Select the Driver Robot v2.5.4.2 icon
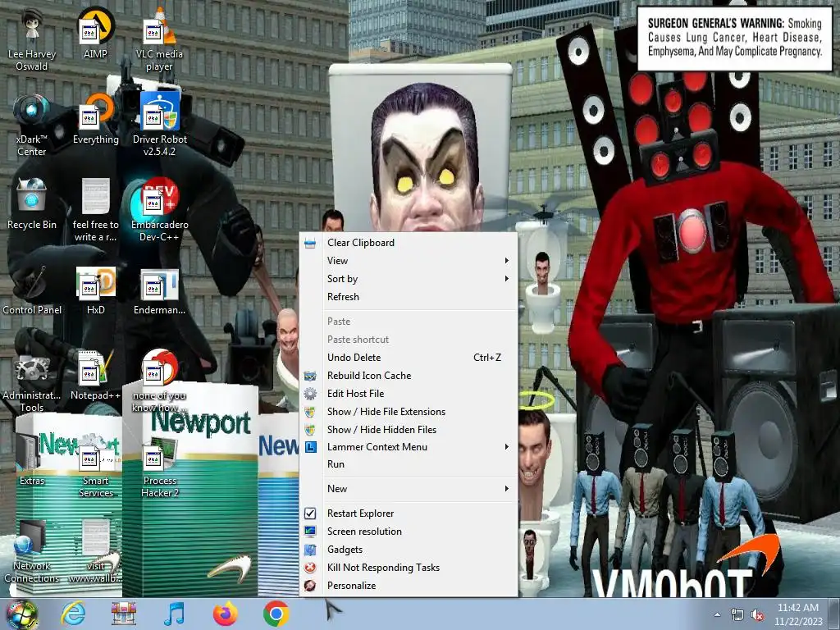Image resolution: width=840 pixels, height=630 pixels. [x=159, y=125]
